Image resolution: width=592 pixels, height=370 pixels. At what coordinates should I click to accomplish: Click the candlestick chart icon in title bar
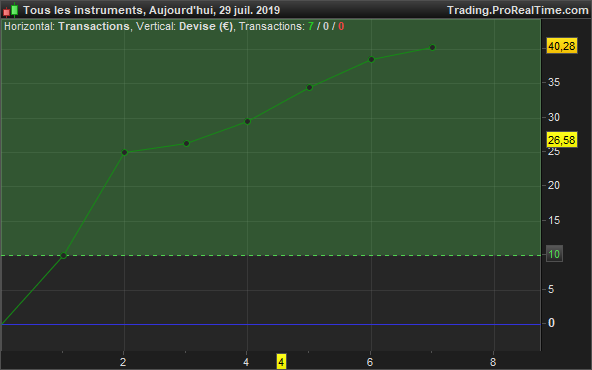coord(11,10)
